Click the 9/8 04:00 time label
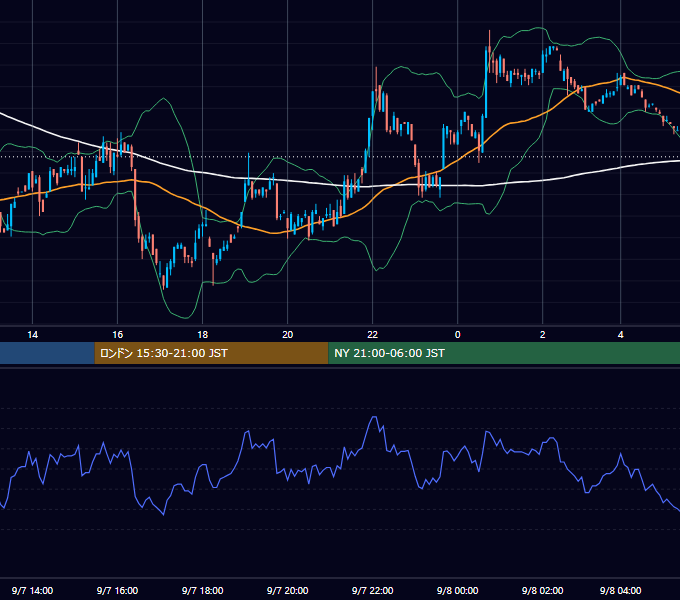This screenshot has height=600, width=680. [x=621, y=590]
